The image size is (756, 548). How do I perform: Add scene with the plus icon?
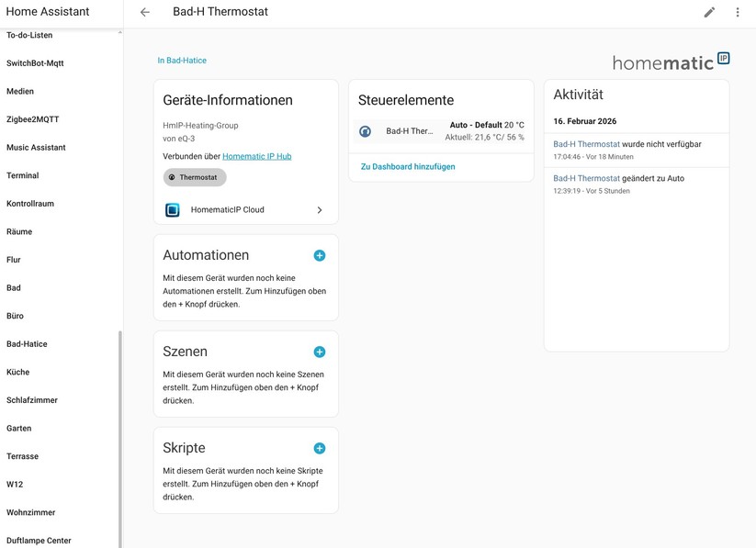(x=319, y=352)
